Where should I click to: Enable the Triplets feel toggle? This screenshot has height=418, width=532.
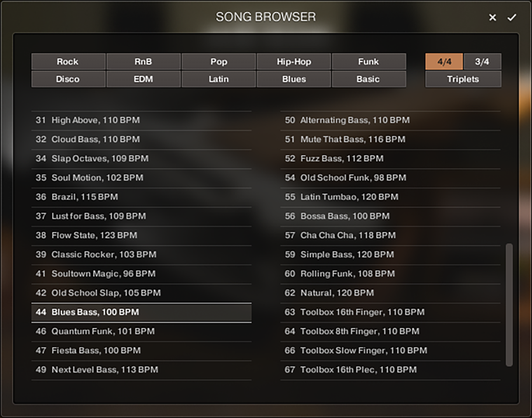tap(463, 79)
